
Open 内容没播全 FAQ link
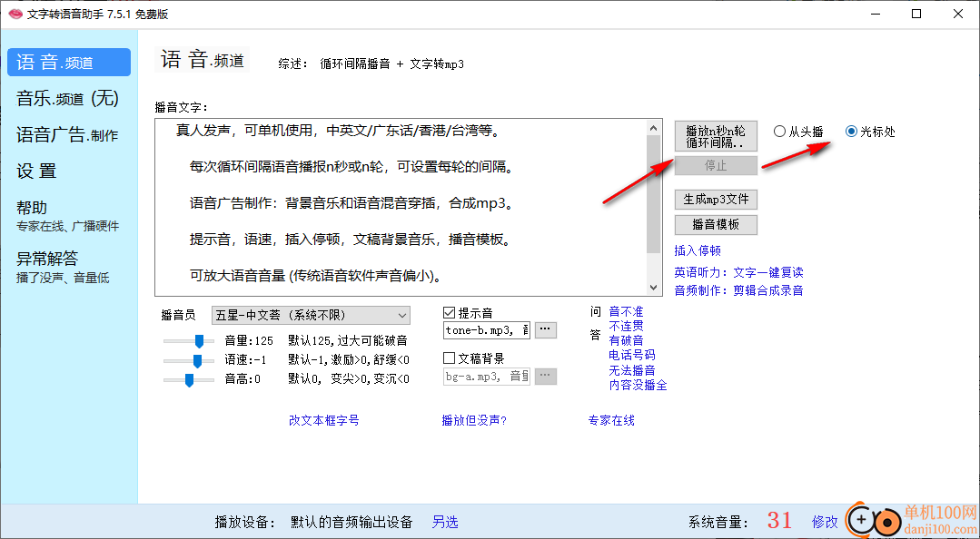point(638,386)
